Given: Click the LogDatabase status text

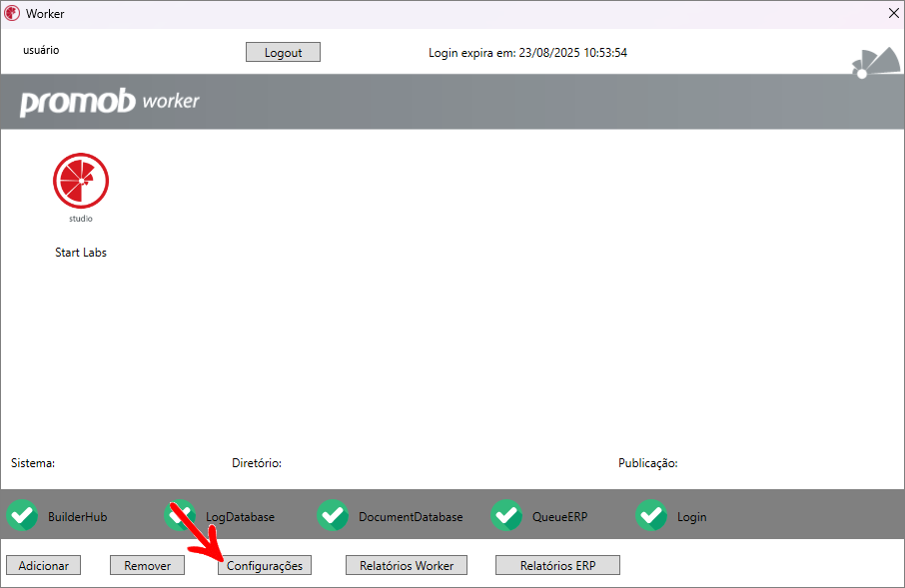Looking at the screenshot, I should 240,517.
